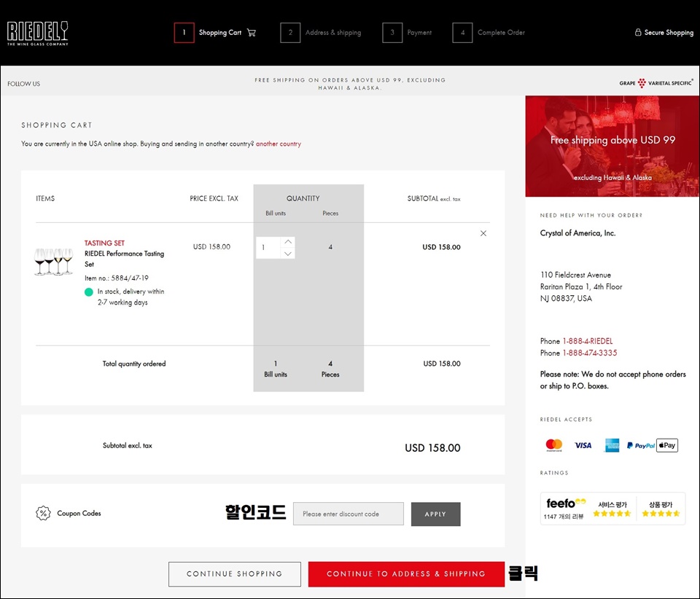The height and width of the screenshot is (599, 700).
Task: Open the Free shipping promotional banner
Action: pyautogui.click(x=612, y=146)
